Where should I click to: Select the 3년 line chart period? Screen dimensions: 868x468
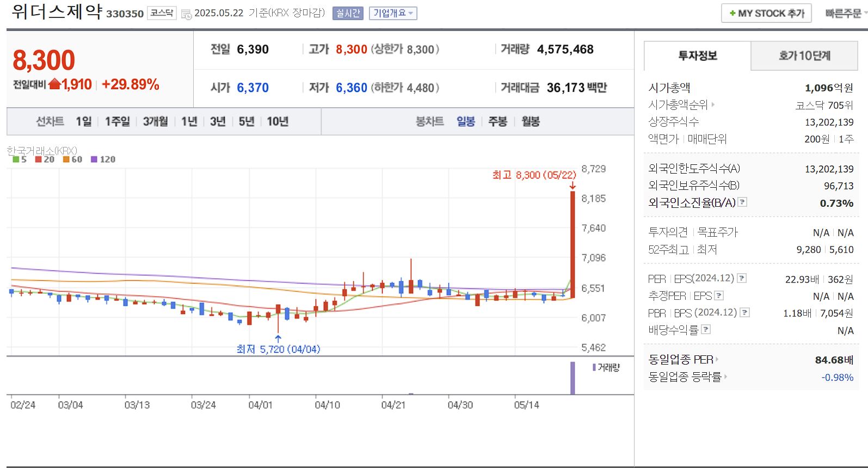pyautogui.click(x=218, y=121)
